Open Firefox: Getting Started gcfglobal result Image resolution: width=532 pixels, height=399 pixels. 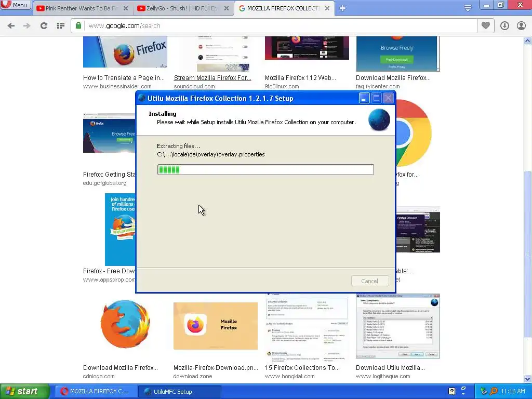tap(109, 175)
